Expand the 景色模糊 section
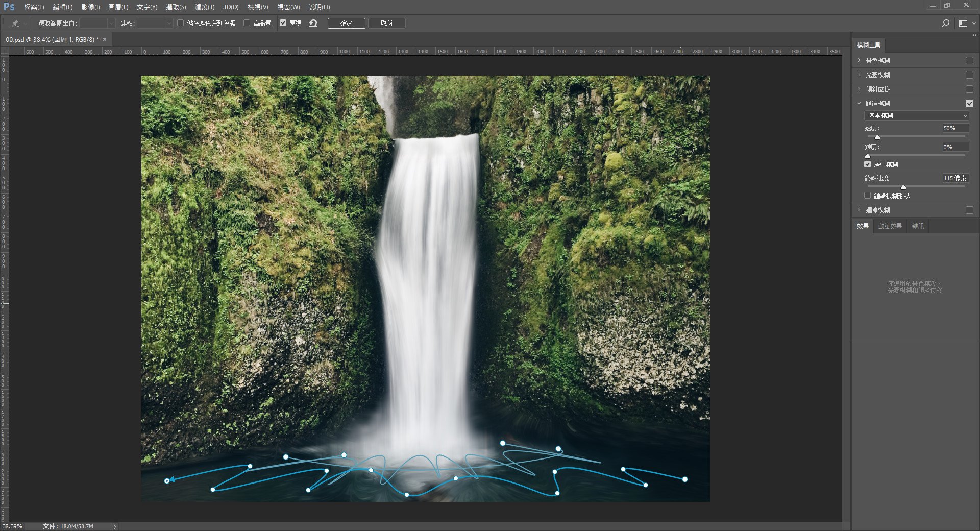This screenshot has width=980, height=531. click(x=859, y=60)
